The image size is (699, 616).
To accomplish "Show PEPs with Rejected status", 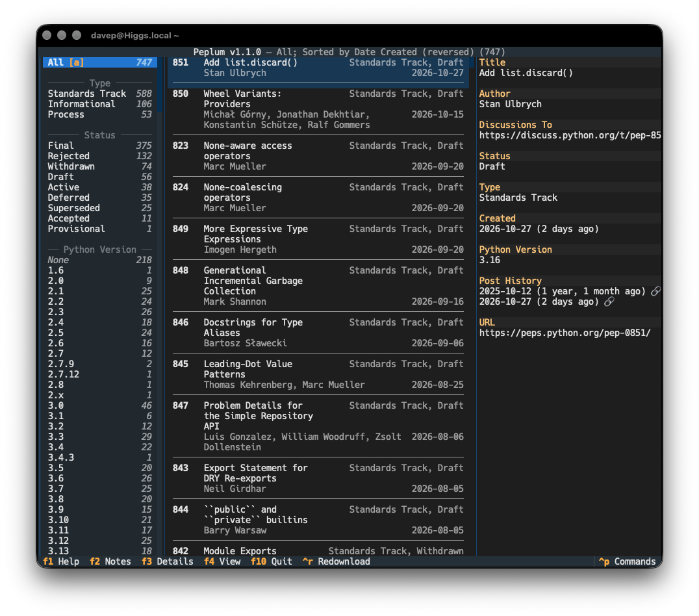I will coord(100,156).
